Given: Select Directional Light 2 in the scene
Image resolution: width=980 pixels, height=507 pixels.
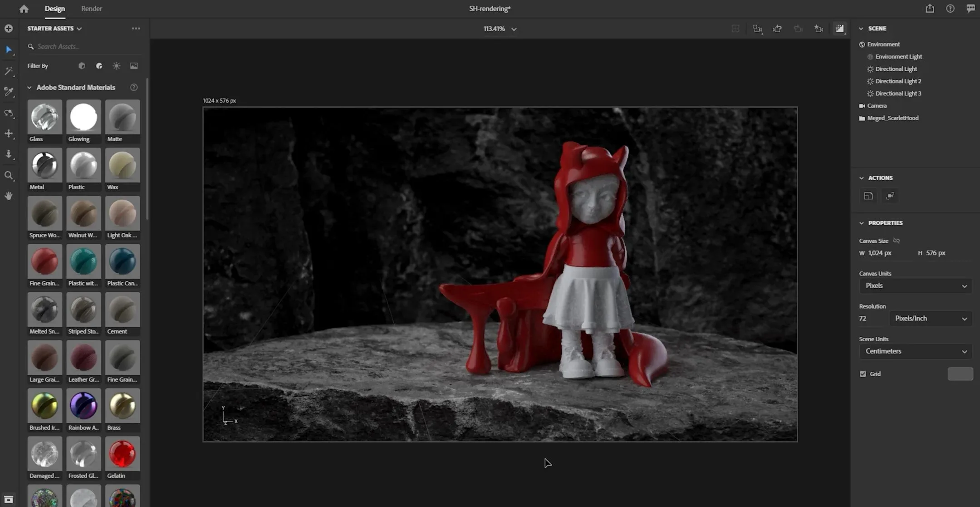Looking at the screenshot, I should pyautogui.click(x=898, y=81).
